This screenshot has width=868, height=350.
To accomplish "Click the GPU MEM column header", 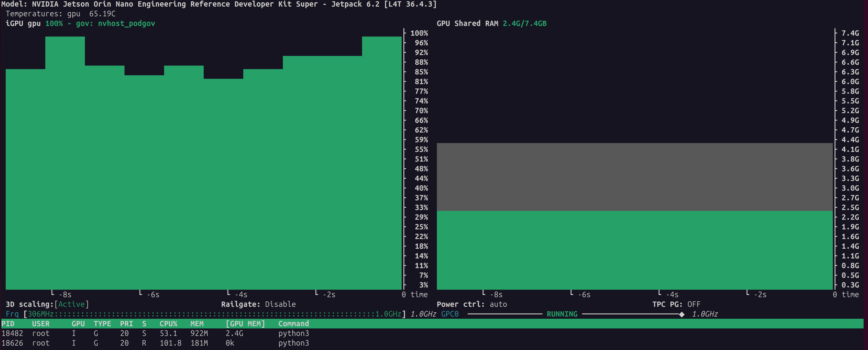I will tap(245, 324).
